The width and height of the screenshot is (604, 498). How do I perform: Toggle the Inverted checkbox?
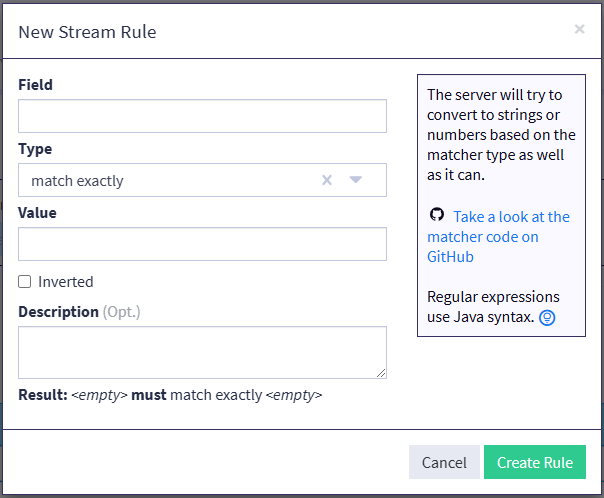25,282
